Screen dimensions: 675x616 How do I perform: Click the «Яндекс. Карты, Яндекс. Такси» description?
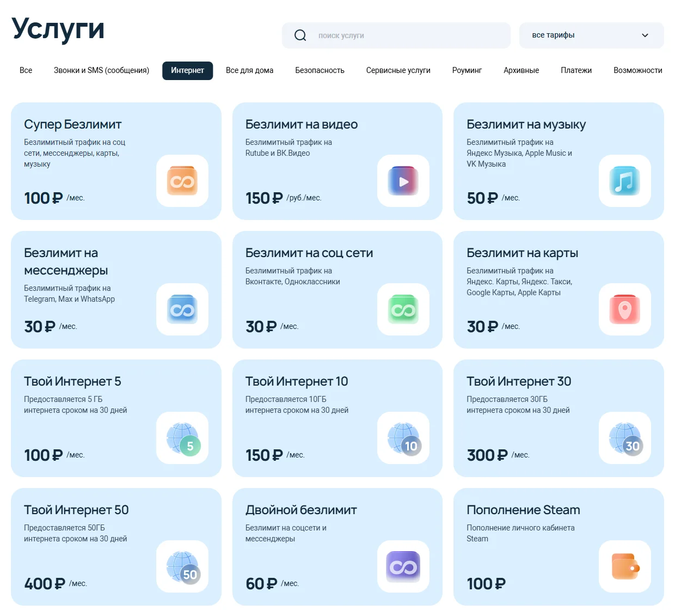point(519,282)
